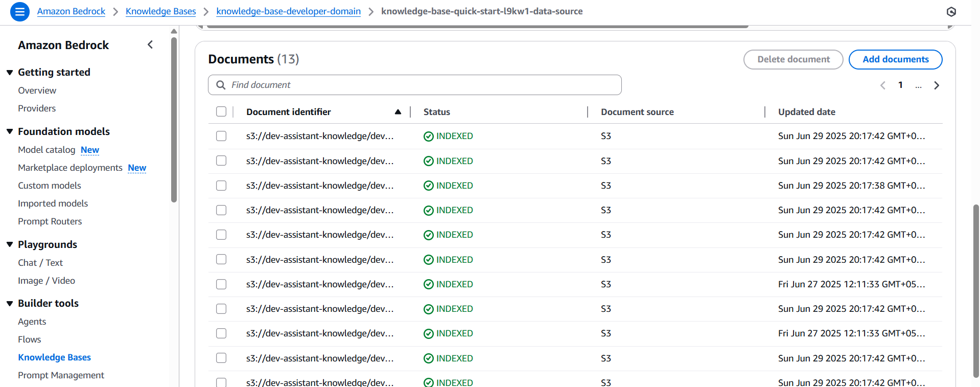
Task: Open Agents in Builder tools
Action: pyautogui.click(x=32, y=322)
